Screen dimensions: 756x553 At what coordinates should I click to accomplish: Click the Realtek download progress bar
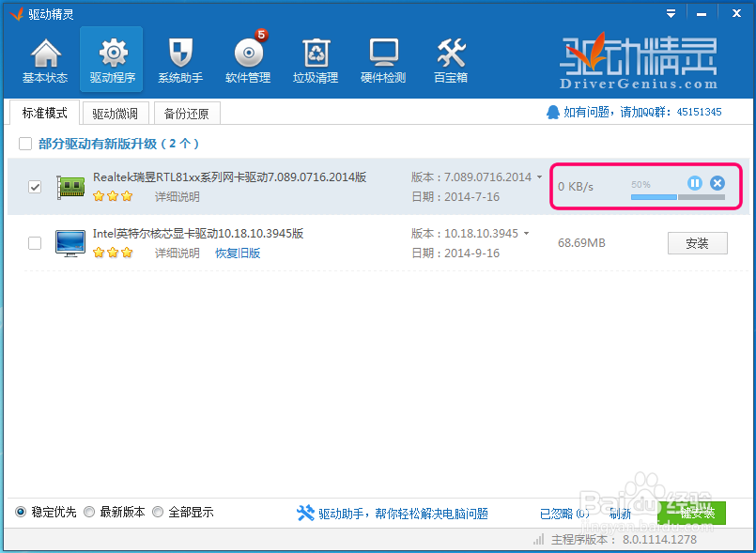(677, 197)
